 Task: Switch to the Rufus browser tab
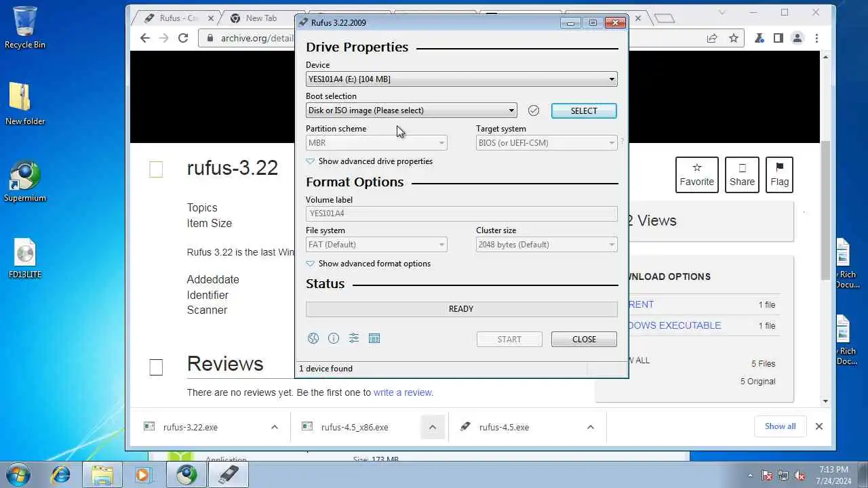[x=178, y=18]
